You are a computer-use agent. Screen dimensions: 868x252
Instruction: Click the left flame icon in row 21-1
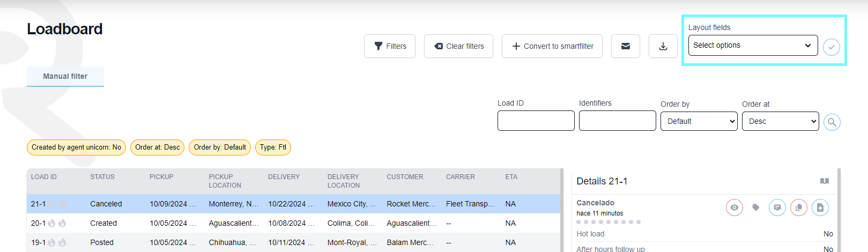tap(52, 204)
